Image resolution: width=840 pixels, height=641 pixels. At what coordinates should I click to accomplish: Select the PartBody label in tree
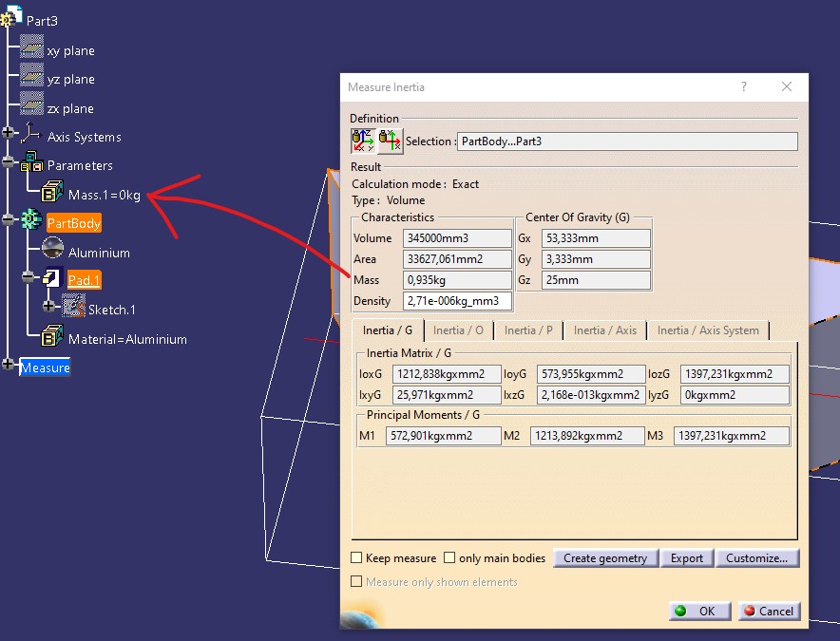pyautogui.click(x=74, y=223)
